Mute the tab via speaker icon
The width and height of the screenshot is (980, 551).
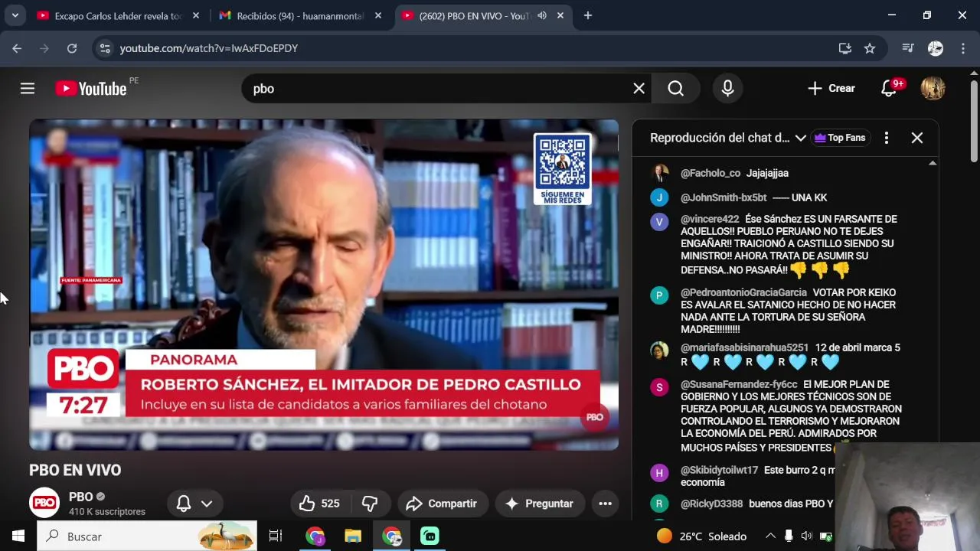point(542,15)
